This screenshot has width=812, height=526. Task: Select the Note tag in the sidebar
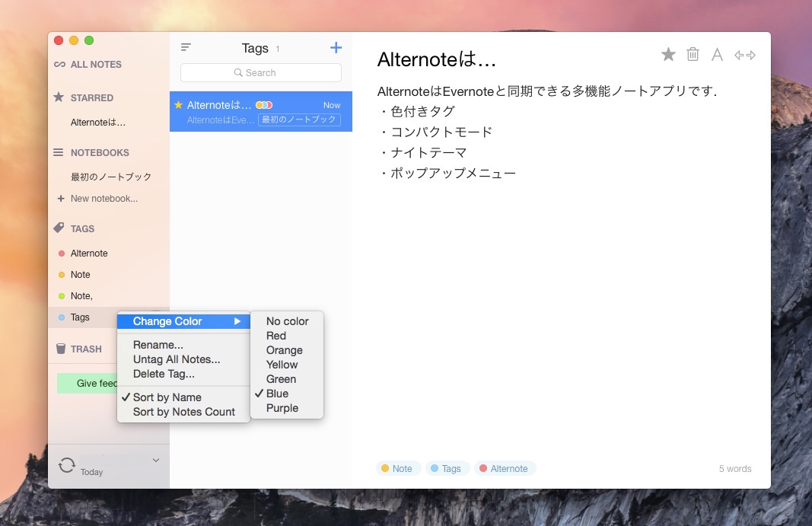(x=80, y=275)
